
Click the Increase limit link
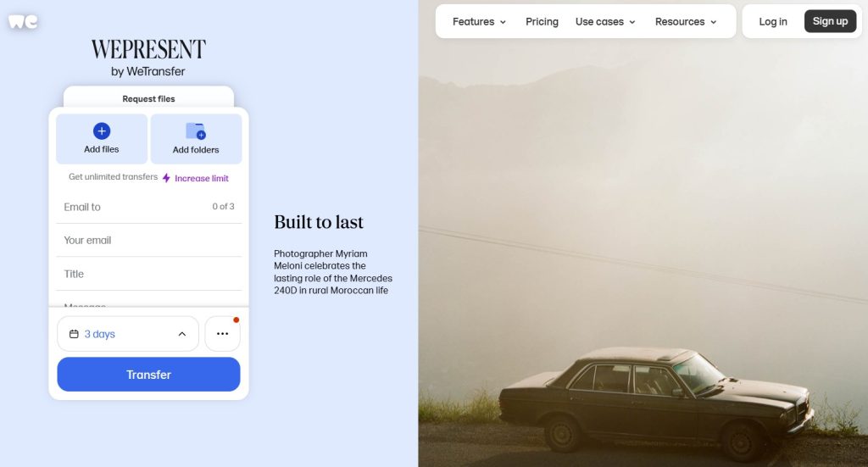click(x=202, y=178)
